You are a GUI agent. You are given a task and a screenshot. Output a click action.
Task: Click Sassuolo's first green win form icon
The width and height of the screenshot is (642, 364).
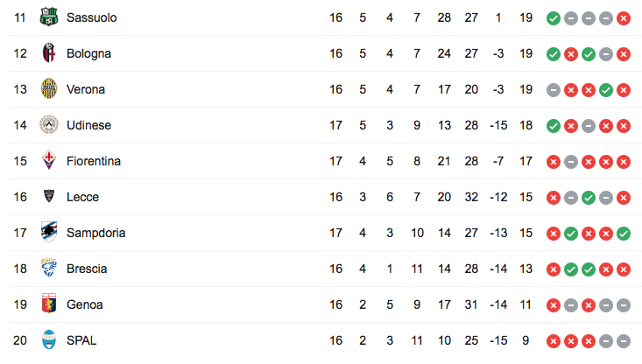pyautogui.click(x=553, y=18)
